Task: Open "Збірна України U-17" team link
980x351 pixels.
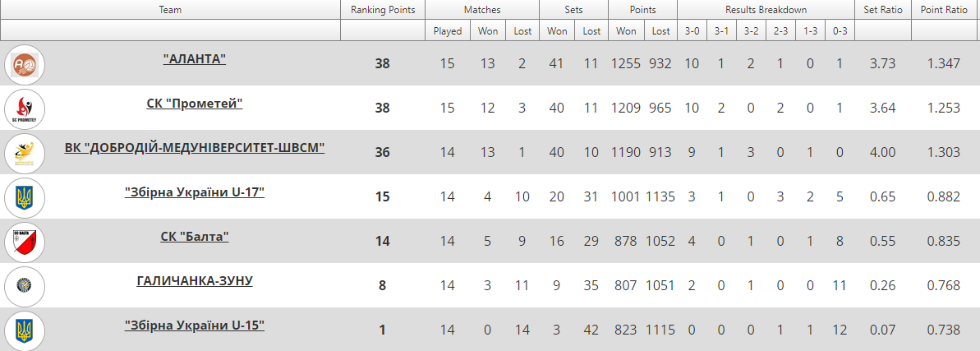Action: coord(195,192)
